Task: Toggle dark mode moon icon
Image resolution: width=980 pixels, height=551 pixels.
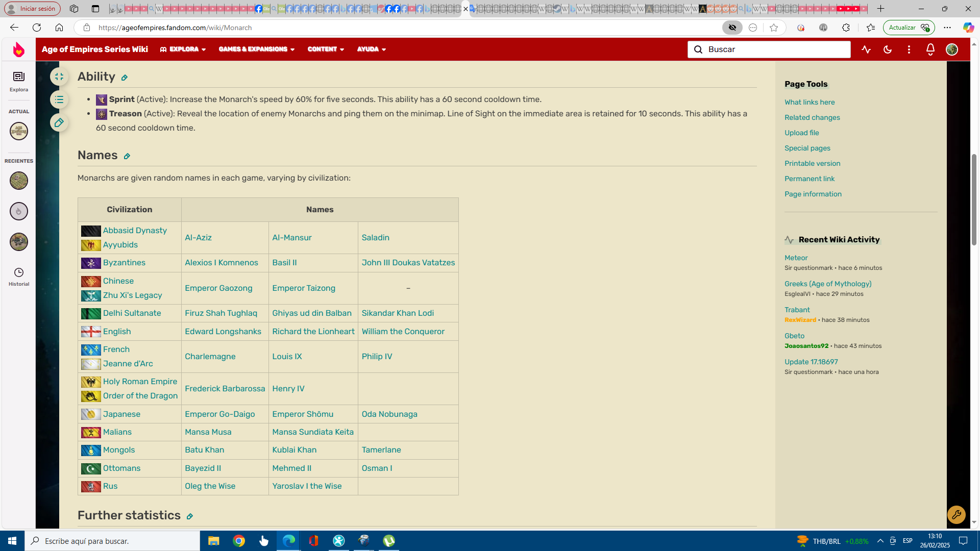Action: point(888,49)
